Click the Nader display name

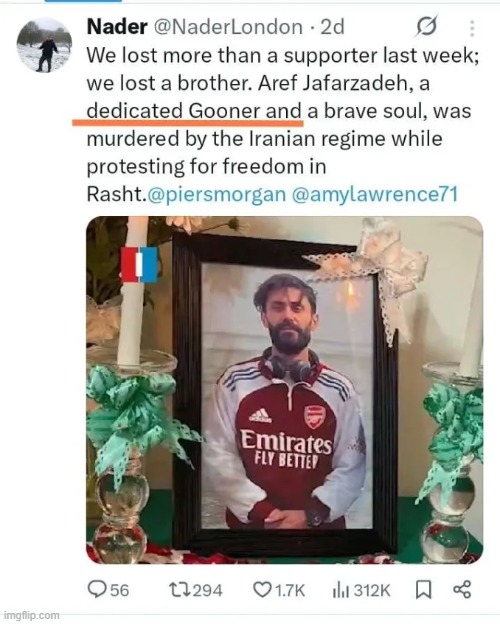click(117, 27)
